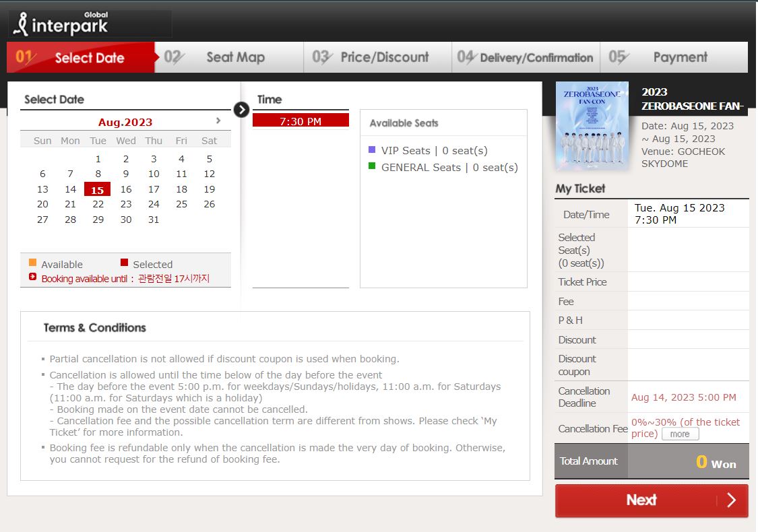Go to next month in calendar
Viewport: 758px width, 532px height.
click(218, 121)
